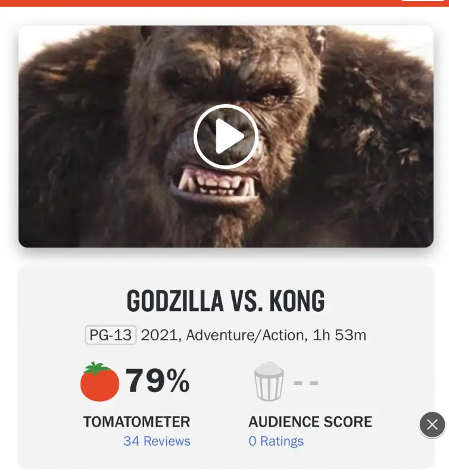Open the 34 Reviews link

(157, 441)
